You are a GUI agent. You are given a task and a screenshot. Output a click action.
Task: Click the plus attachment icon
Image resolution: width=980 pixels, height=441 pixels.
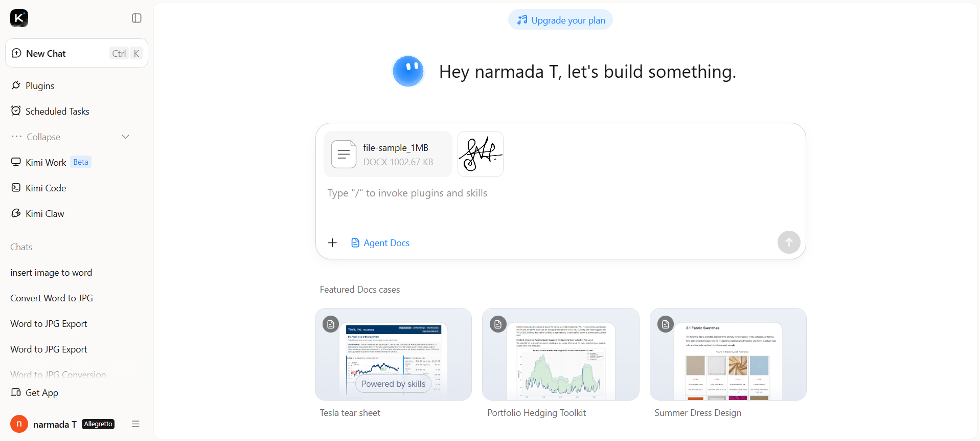332,242
